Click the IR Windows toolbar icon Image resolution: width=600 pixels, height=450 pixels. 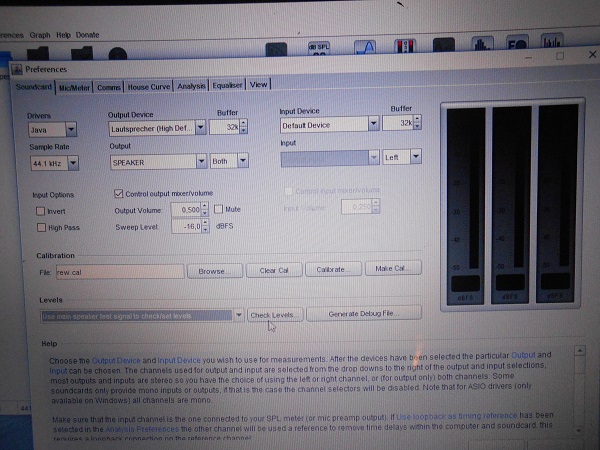(276, 49)
